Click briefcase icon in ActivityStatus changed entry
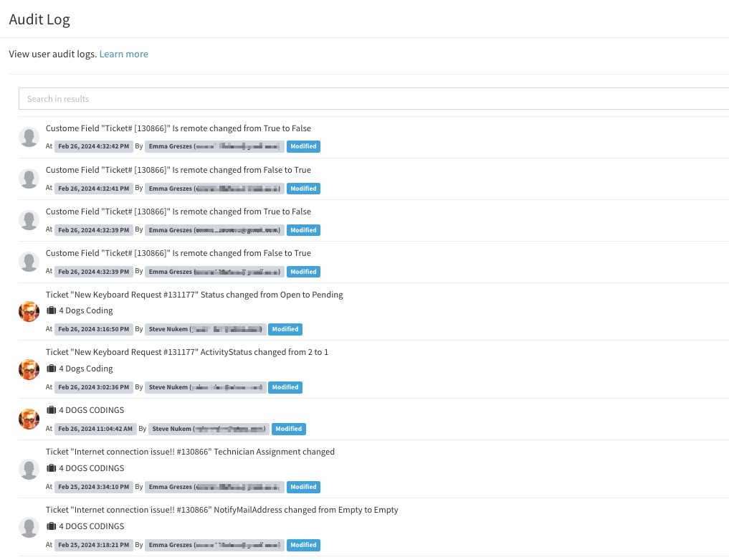This screenshot has width=729, height=560. [51, 369]
